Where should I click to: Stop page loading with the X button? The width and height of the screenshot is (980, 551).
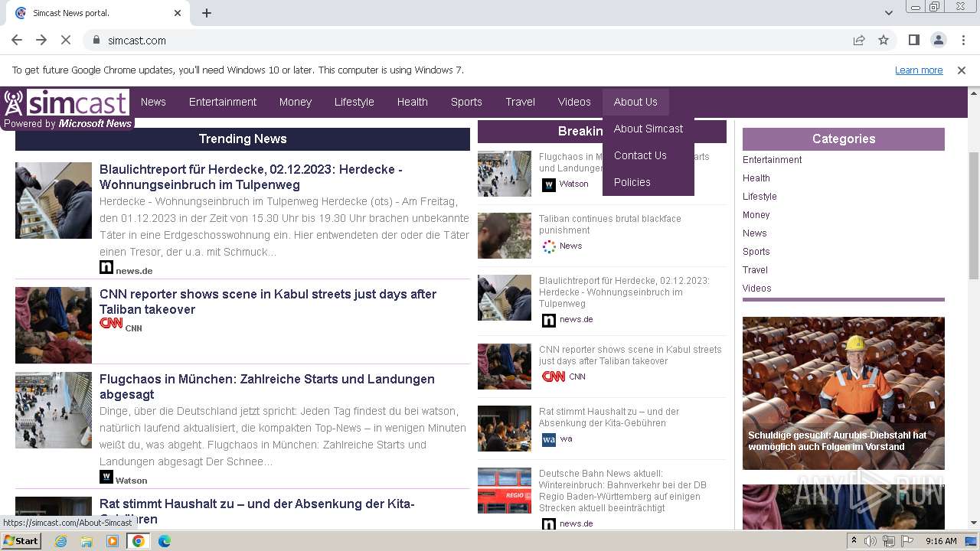click(66, 40)
